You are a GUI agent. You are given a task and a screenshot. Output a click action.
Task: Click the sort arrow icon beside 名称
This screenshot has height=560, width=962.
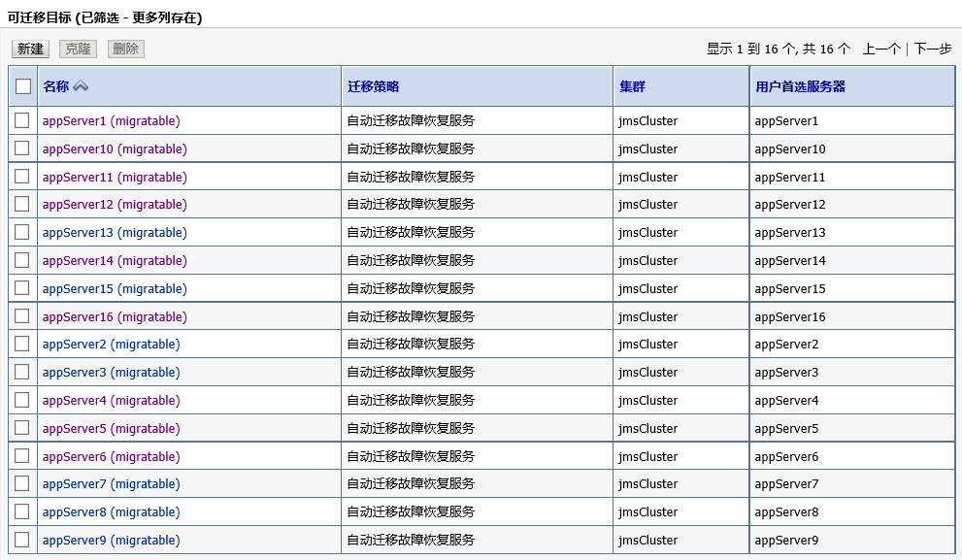(x=81, y=86)
